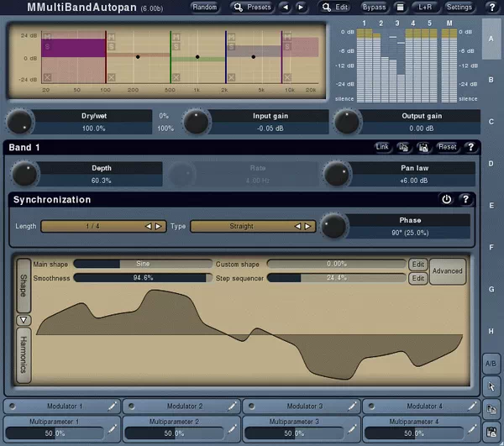Image resolution: width=504 pixels, height=446 pixels.
Task: Reset Band 1 with Reset button
Action: tap(448, 147)
